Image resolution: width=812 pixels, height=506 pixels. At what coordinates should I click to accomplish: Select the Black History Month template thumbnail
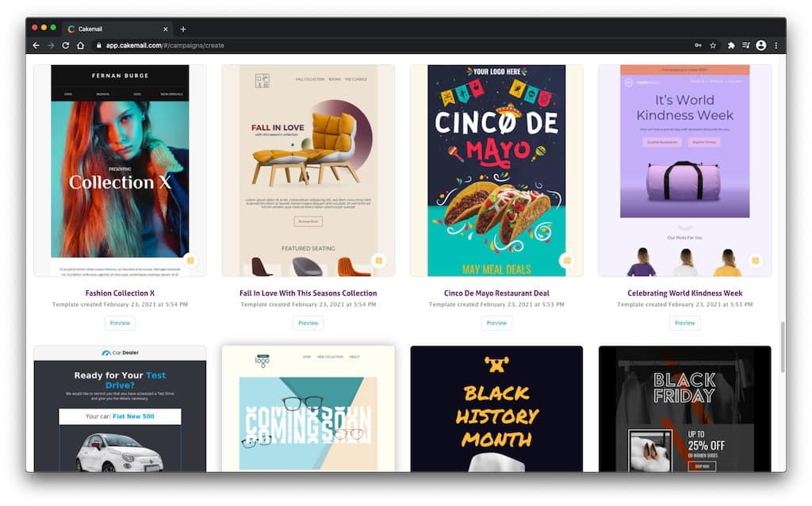click(496, 409)
